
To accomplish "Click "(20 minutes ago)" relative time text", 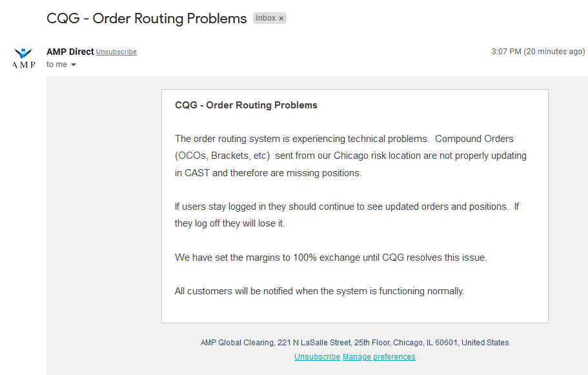I will (x=554, y=52).
